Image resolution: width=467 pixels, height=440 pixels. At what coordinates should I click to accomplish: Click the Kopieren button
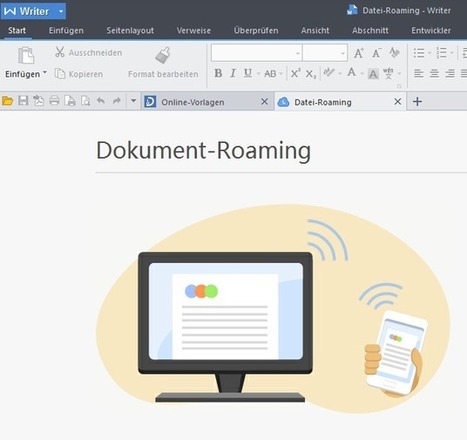[x=79, y=74]
